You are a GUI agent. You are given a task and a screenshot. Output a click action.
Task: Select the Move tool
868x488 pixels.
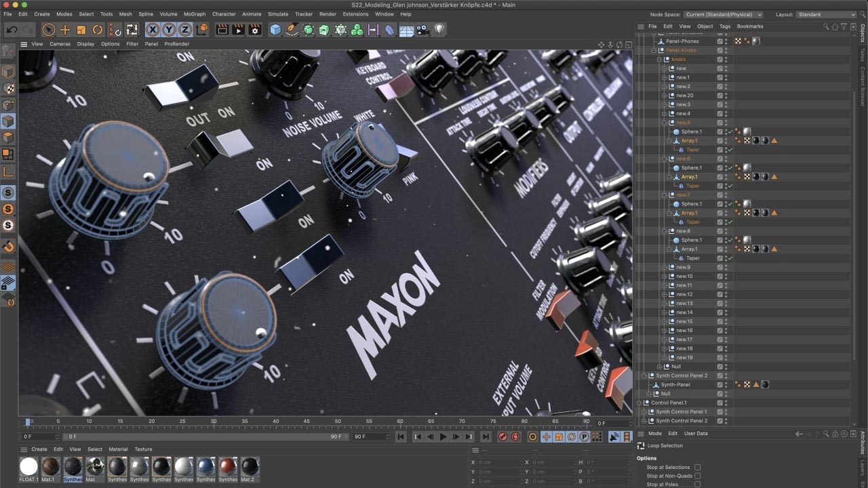pyautogui.click(x=64, y=29)
